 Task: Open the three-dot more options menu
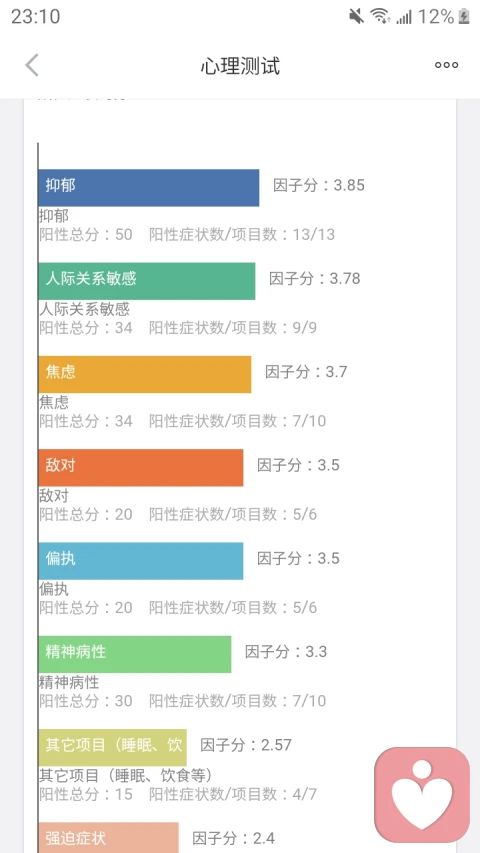pyautogui.click(x=446, y=65)
